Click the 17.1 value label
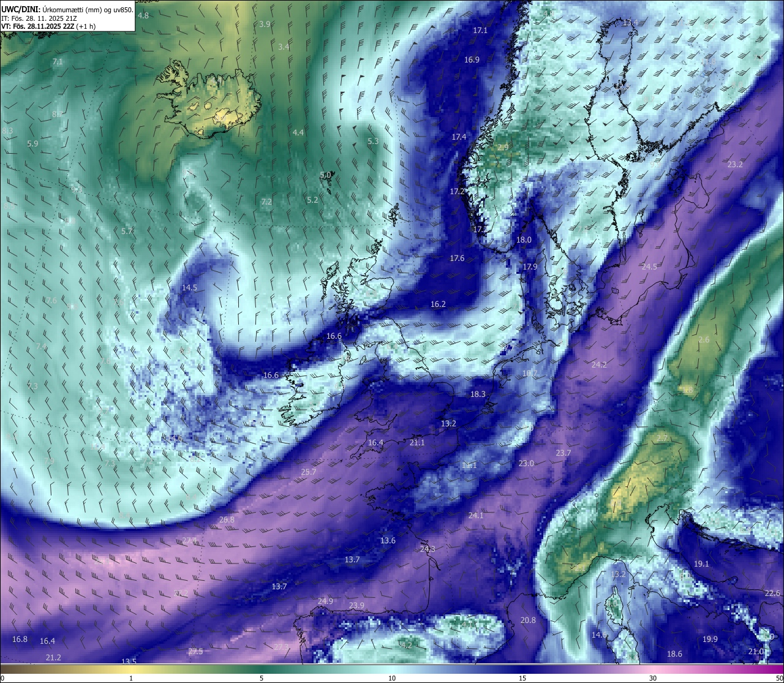Viewport: 784px width, 683px height. pyautogui.click(x=480, y=31)
